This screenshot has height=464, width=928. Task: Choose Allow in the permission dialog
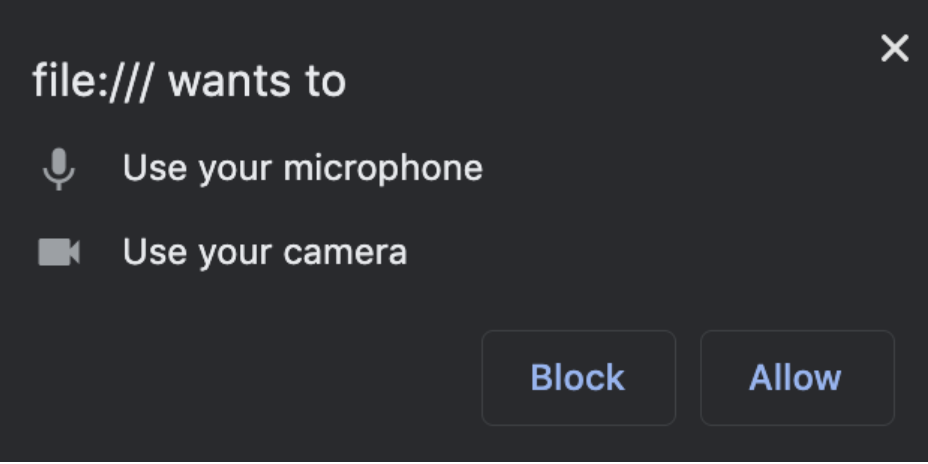click(x=796, y=378)
